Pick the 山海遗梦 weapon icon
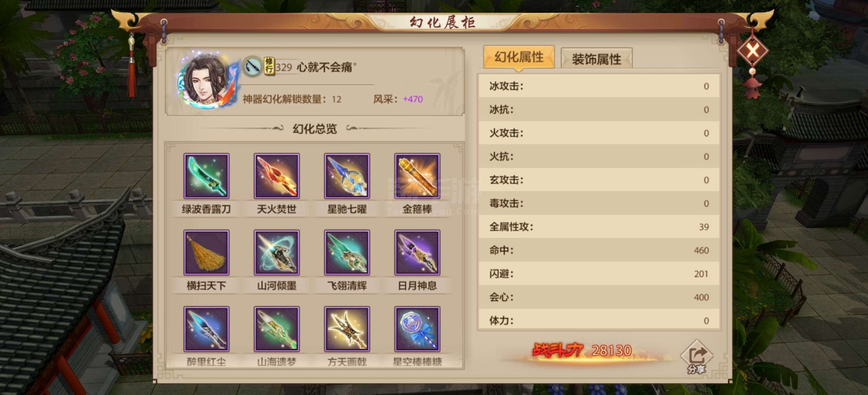Screen dimensions: 868x395 pos(277,329)
